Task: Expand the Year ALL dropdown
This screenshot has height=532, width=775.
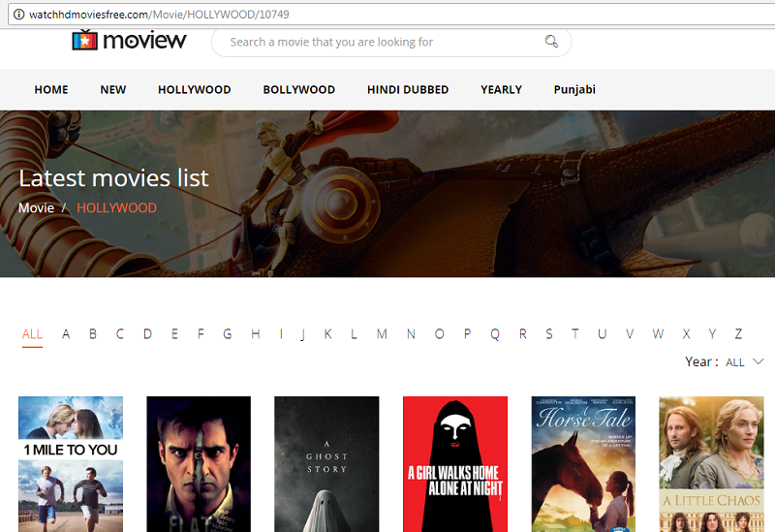Action: [745, 361]
